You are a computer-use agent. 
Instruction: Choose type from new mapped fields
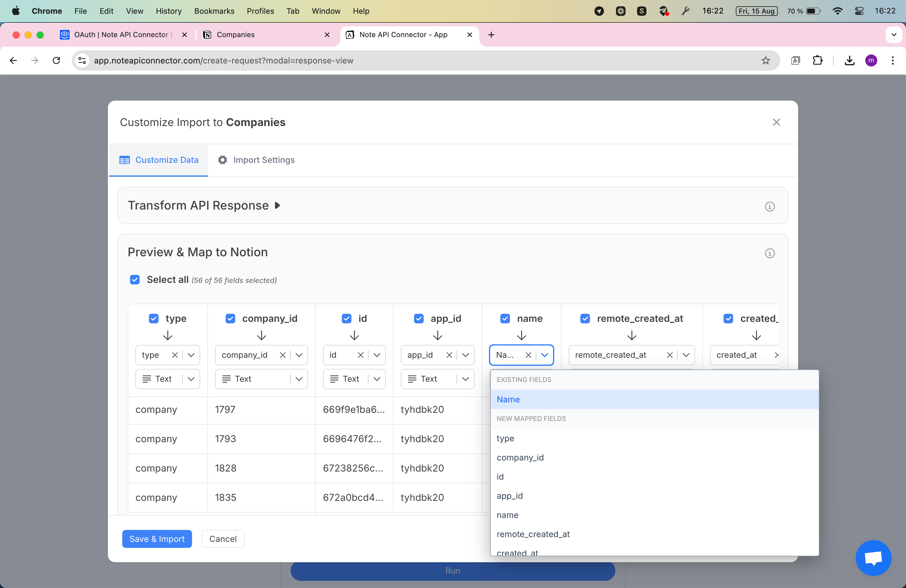coord(654,439)
